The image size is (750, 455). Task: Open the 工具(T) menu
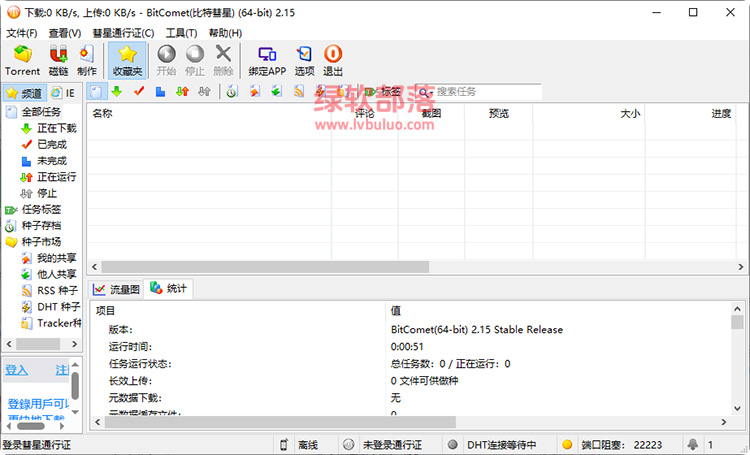[181, 33]
